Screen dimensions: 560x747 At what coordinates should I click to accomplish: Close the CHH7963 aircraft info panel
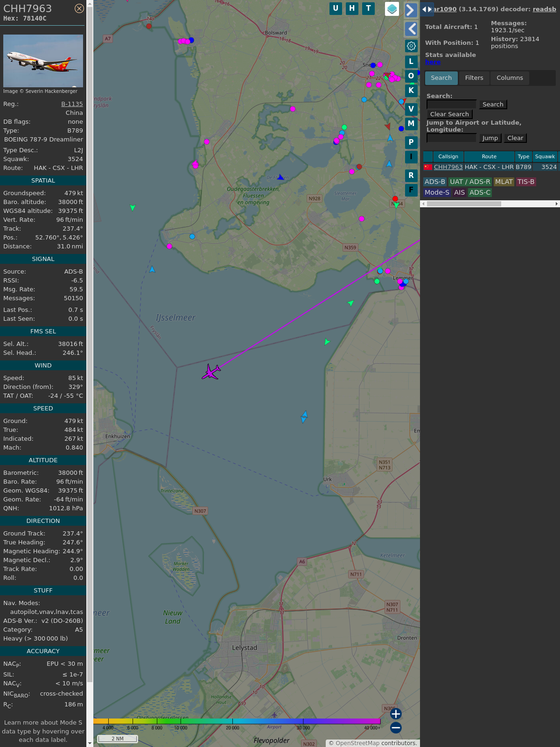pyautogui.click(x=79, y=8)
